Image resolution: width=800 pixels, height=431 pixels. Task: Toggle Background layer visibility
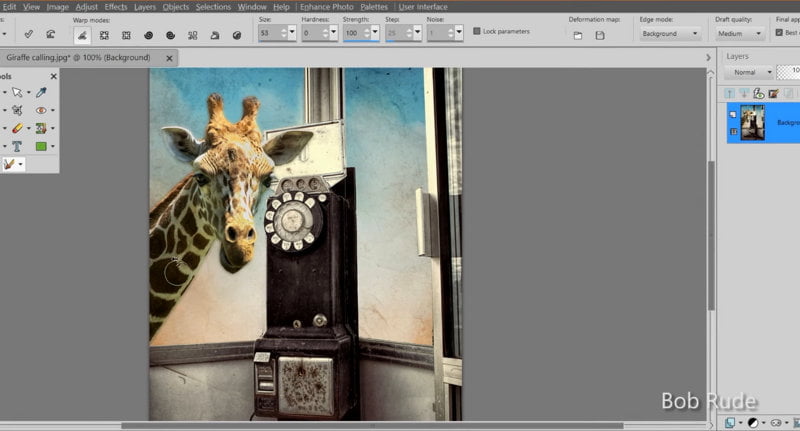click(x=734, y=115)
